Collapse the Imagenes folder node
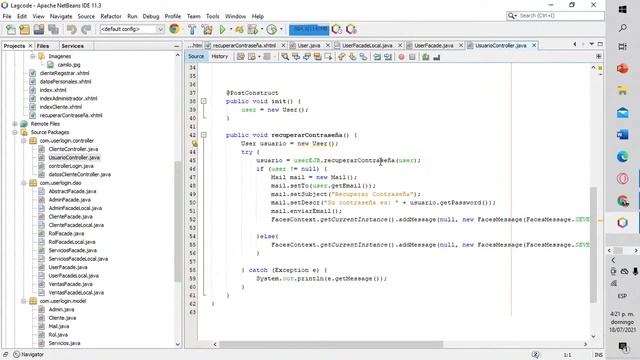The image size is (640, 360). click(x=33, y=56)
